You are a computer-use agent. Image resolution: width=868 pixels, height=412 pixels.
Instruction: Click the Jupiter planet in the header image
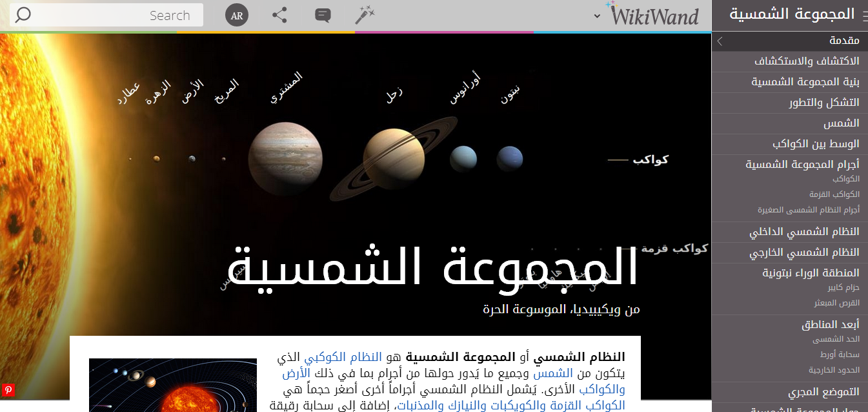[285, 158]
